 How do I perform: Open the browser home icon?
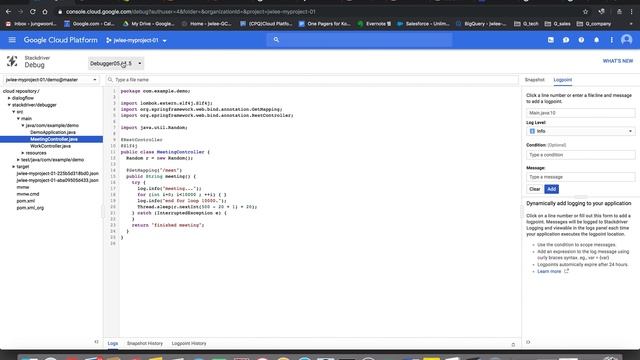tap(45, 12)
